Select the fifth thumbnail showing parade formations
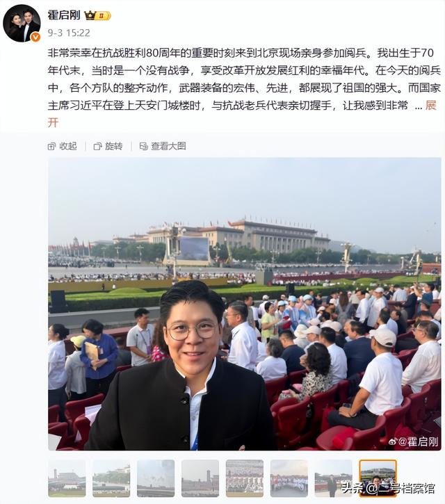 pyautogui.click(x=244, y=478)
